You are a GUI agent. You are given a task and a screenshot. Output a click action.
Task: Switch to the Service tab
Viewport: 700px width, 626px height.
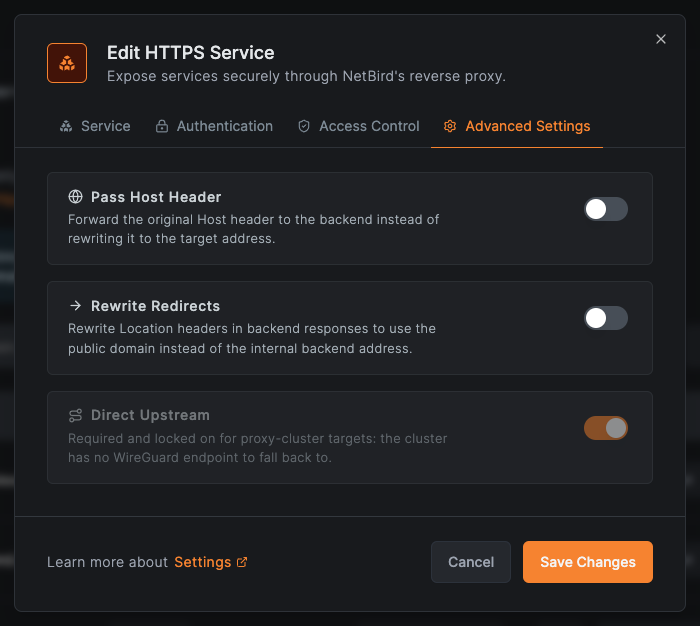click(x=95, y=126)
